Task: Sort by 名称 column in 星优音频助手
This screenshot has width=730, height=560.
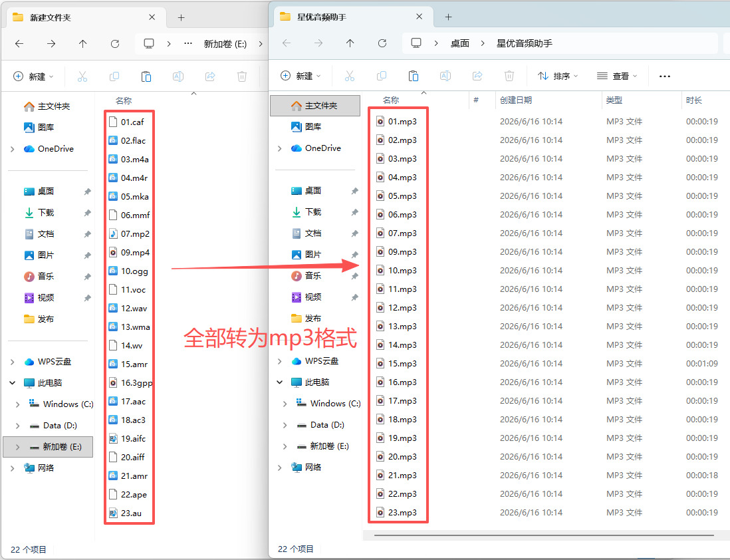Action: [x=391, y=100]
